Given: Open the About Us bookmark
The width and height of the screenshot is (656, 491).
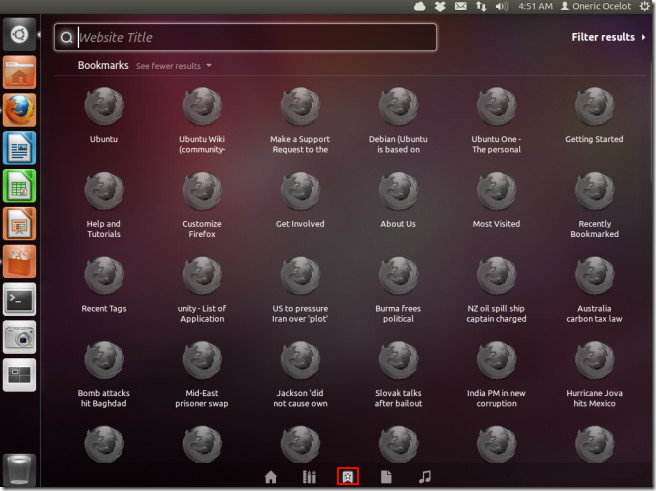Looking at the screenshot, I should 398,200.
